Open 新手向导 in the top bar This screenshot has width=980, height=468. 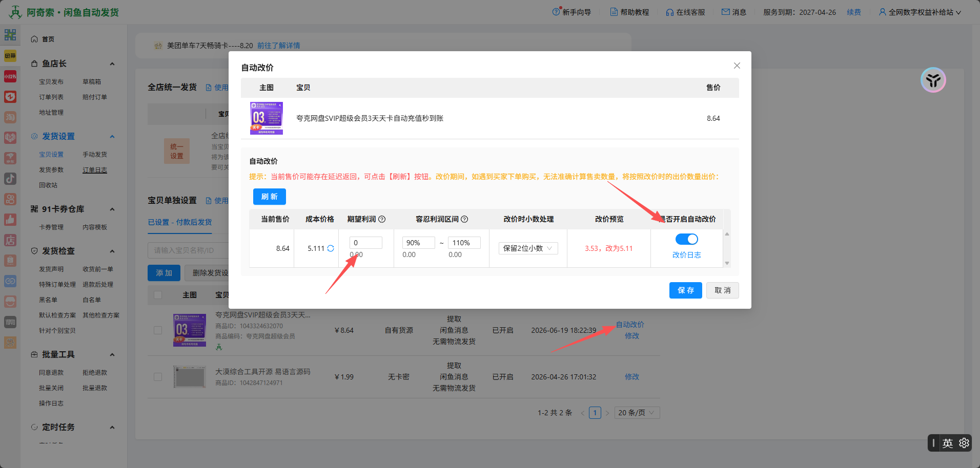point(571,12)
